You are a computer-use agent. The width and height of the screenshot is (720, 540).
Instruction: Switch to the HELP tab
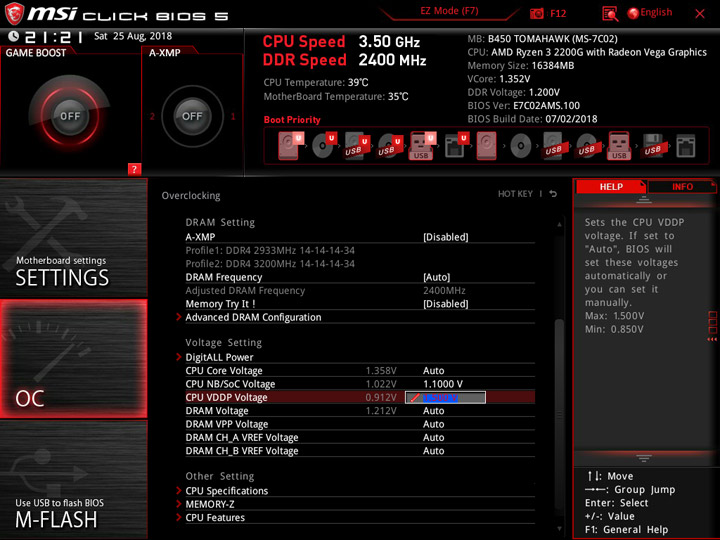click(x=611, y=186)
